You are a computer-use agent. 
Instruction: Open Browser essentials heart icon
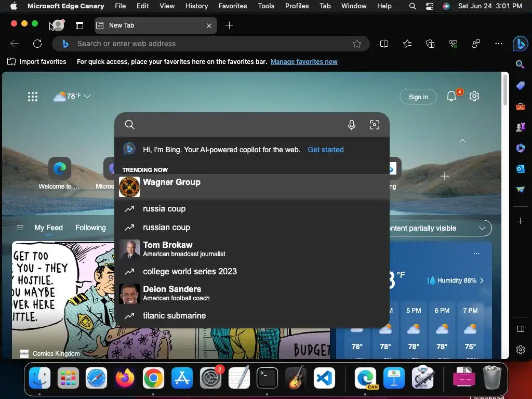(453, 44)
